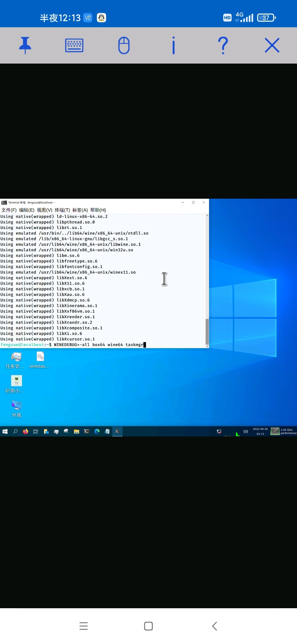Screen dimensions: 297x644
Task: Click the line 'libfreetype.so.6' in Terminal
Action: tap(49, 261)
